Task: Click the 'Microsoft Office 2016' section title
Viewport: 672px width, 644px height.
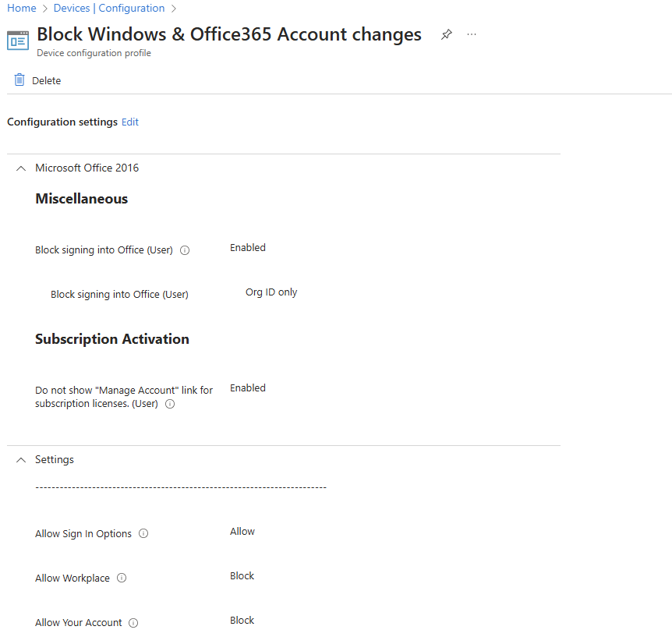Action: pyautogui.click(x=87, y=168)
